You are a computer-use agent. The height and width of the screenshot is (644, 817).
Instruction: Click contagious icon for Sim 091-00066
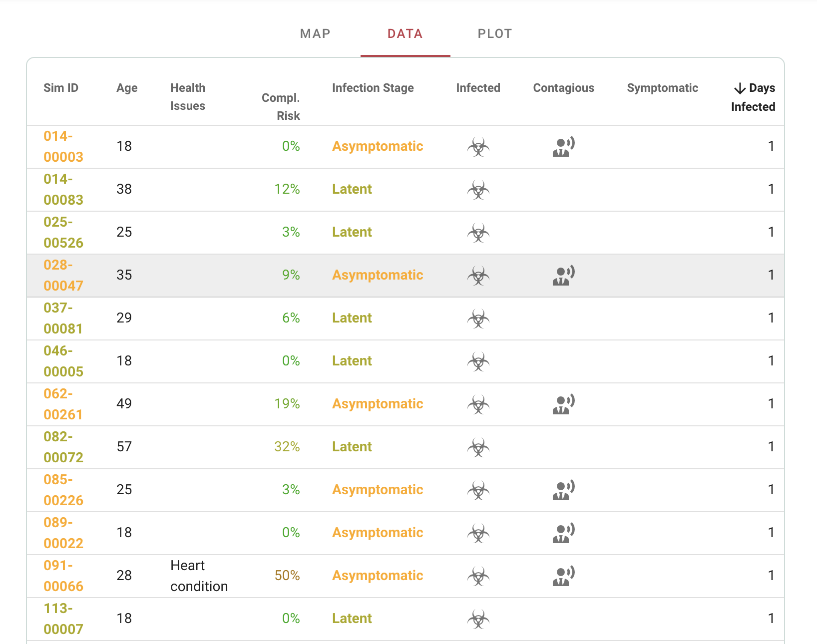tap(563, 576)
